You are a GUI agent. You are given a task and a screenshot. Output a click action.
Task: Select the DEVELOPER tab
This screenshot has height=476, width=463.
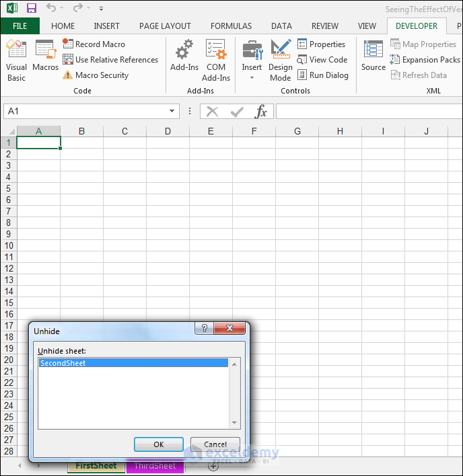point(417,26)
